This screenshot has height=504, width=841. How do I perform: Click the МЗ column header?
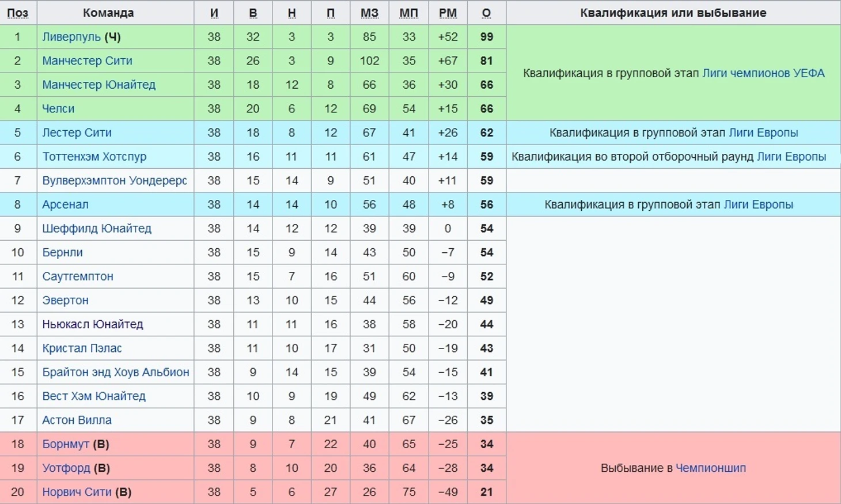369,13
